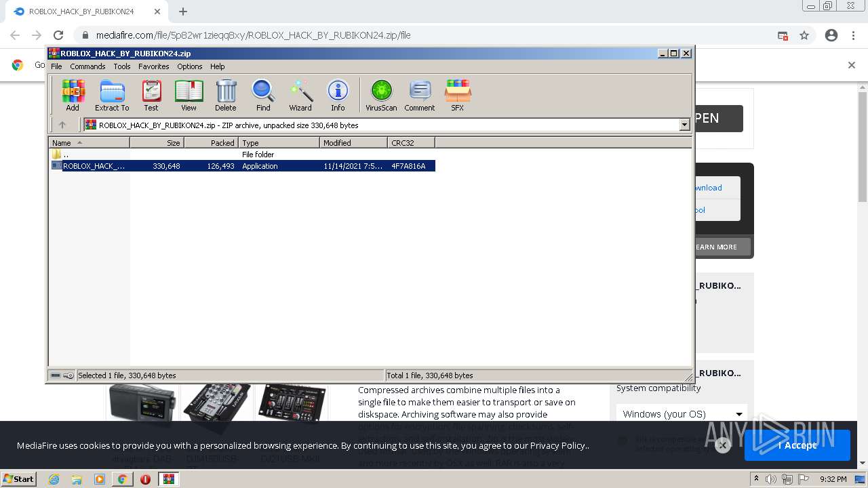Viewport: 868px width, 488px height.
Task: Close the ROBLOX_HACK_BY_RUBIKON24 browser tab
Action: coord(157,12)
